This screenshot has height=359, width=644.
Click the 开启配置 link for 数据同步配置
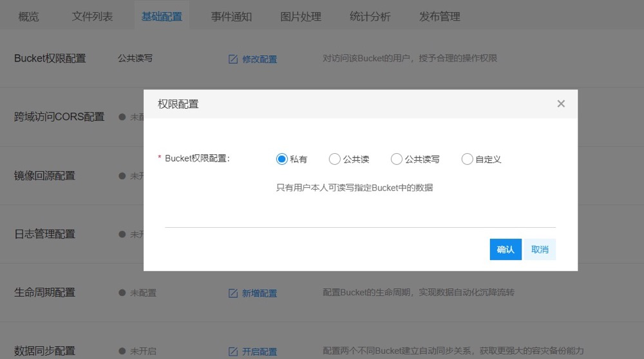[x=260, y=352]
